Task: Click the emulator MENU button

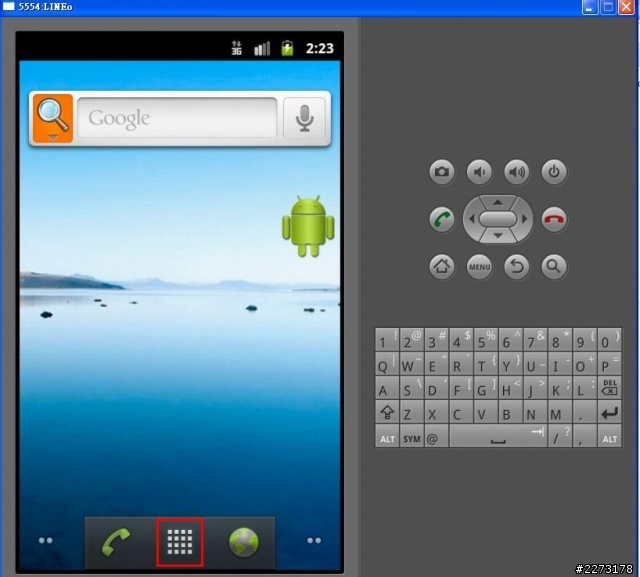Action: pos(479,267)
